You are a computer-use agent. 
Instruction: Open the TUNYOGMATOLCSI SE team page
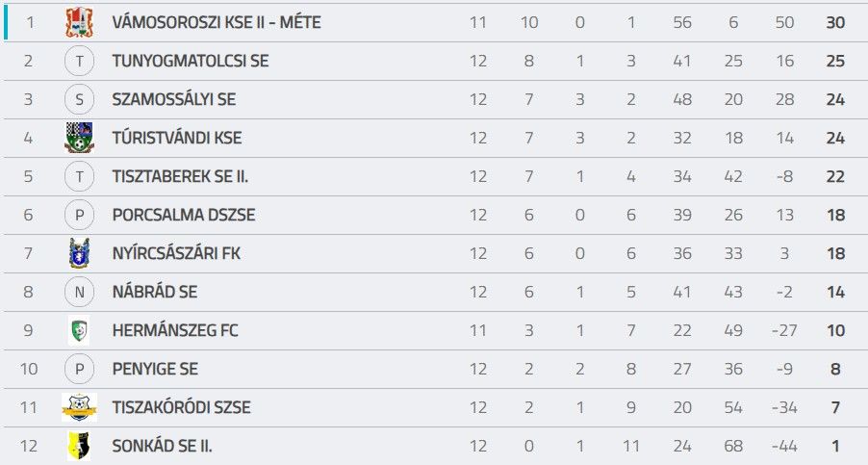click(191, 61)
